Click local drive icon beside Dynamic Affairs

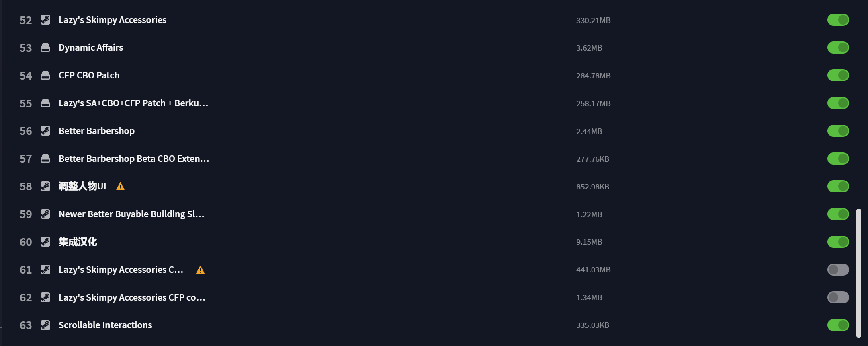[x=45, y=47]
